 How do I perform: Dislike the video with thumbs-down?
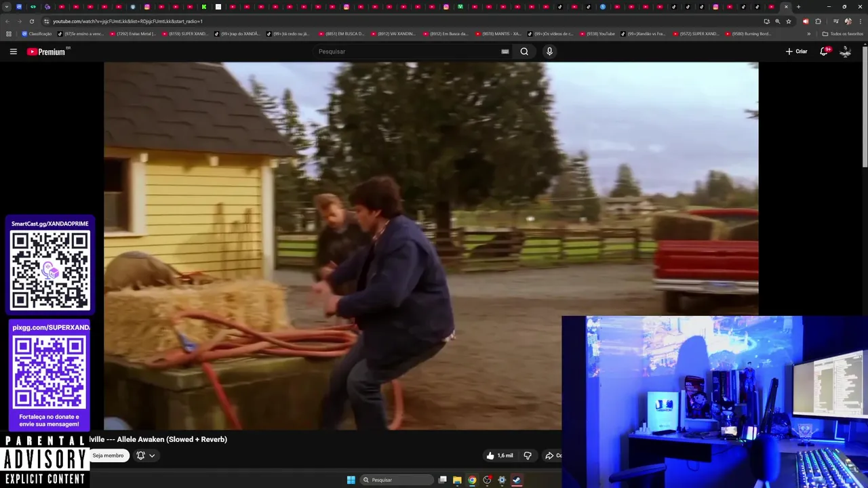click(527, 455)
